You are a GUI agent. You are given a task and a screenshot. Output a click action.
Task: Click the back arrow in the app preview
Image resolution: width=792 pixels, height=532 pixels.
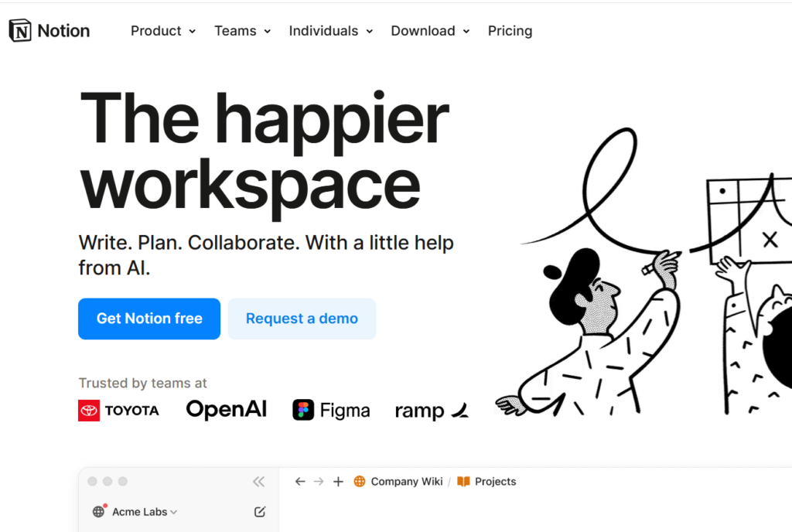click(x=300, y=482)
